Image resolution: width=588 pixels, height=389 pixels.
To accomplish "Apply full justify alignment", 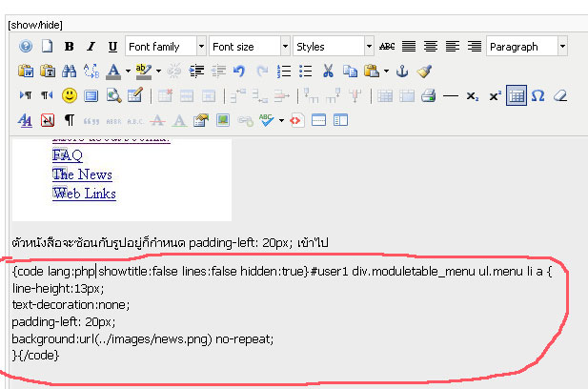I will tap(409, 46).
